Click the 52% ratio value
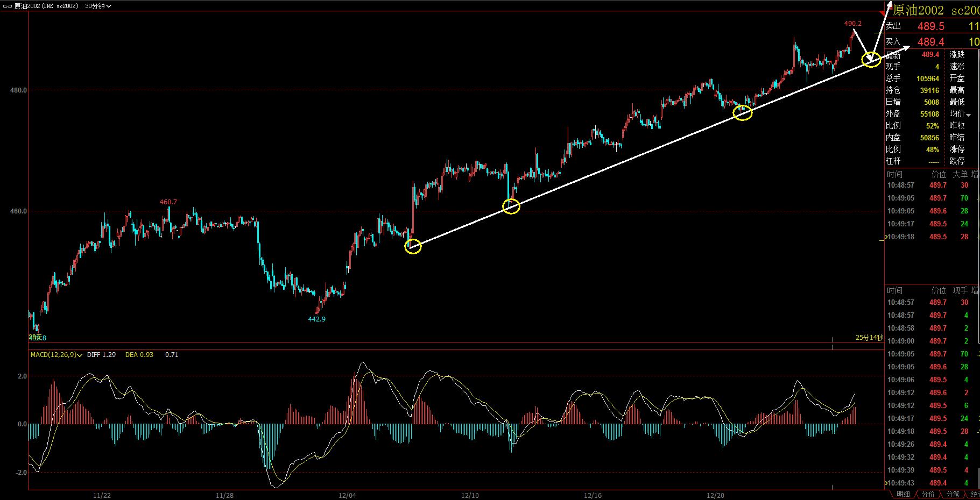980x500 pixels. [x=933, y=126]
